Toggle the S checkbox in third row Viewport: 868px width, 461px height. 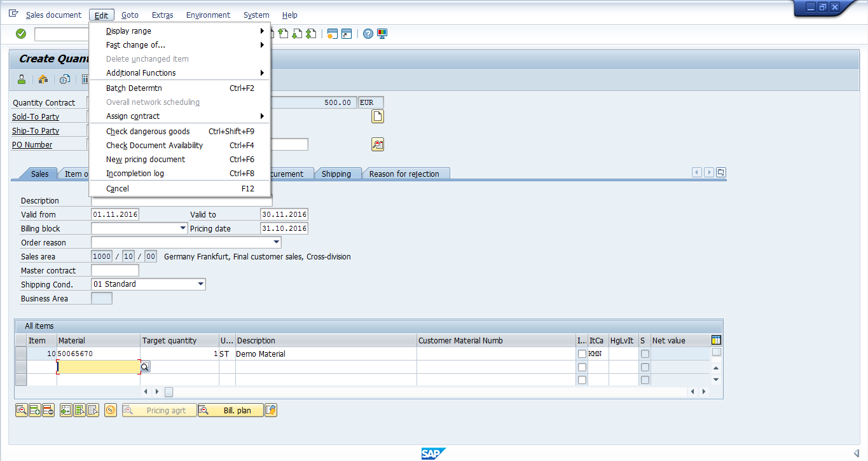[x=645, y=380]
